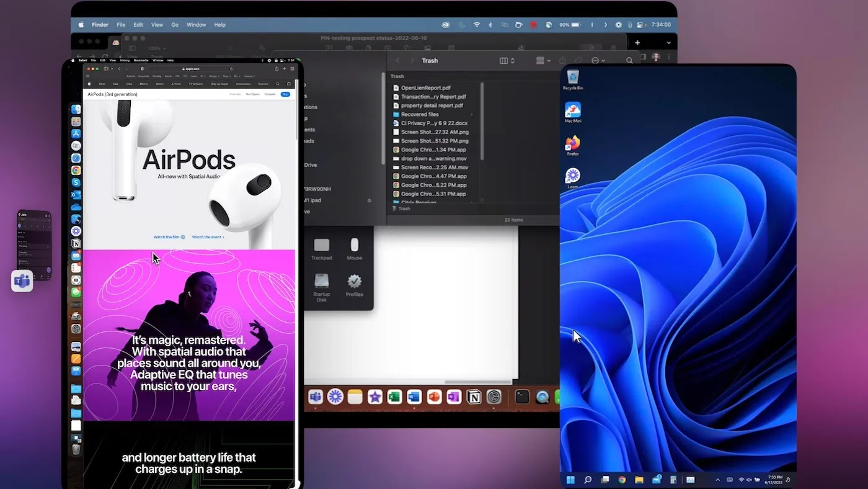Adjust the 125% zoom control in the document toolbar
Image resolution: width=868 pixels, height=489 pixels.
pyautogui.click(x=155, y=48)
